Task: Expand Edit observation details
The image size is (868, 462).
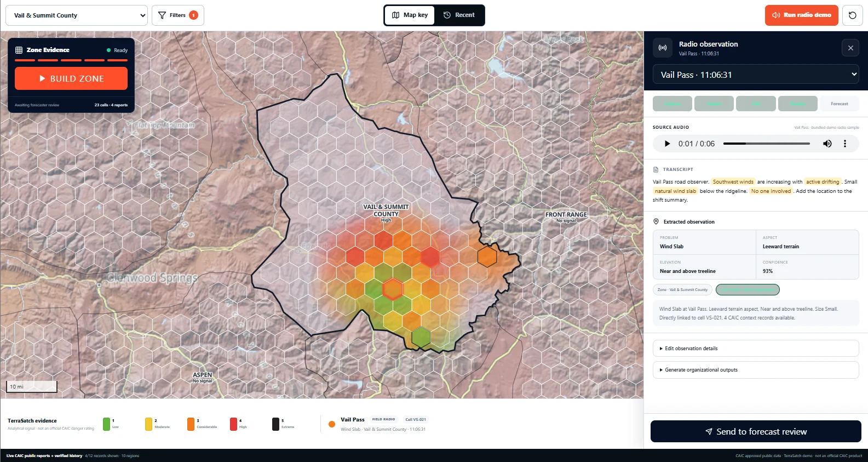Action: point(756,349)
